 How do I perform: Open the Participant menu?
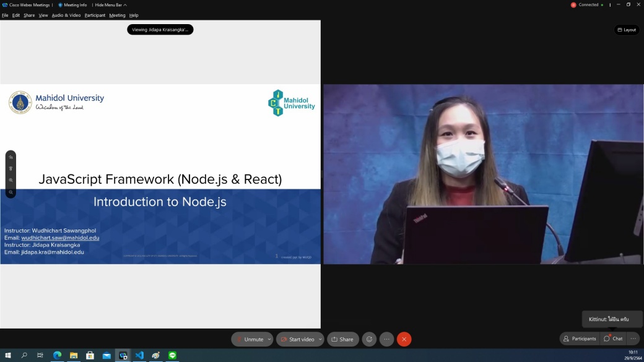pyautogui.click(x=95, y=15)
